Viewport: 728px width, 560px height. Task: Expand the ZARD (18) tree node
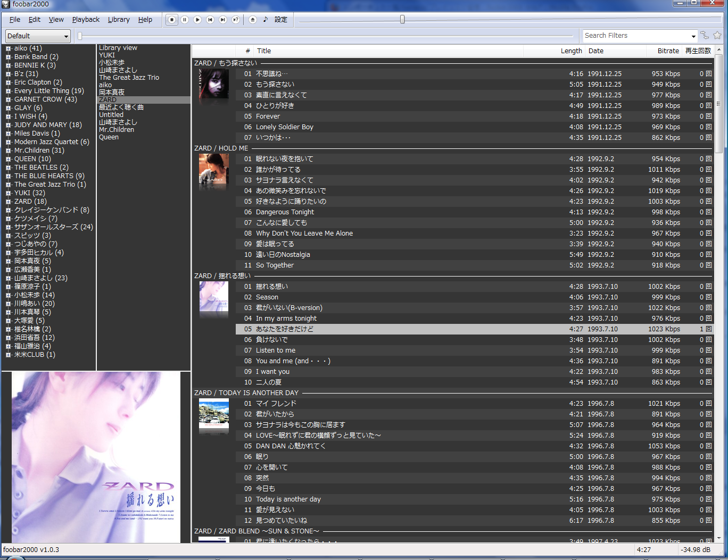pos(9,202)
